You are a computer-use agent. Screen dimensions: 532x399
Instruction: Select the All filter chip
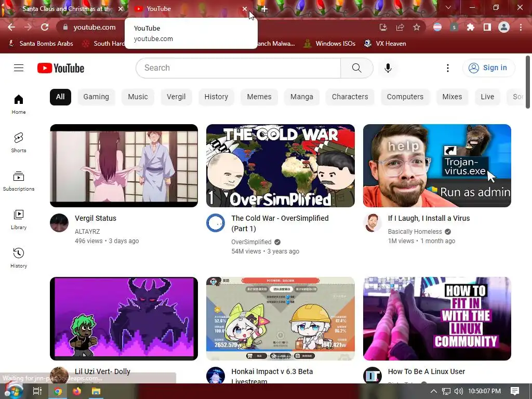(60, 97)
